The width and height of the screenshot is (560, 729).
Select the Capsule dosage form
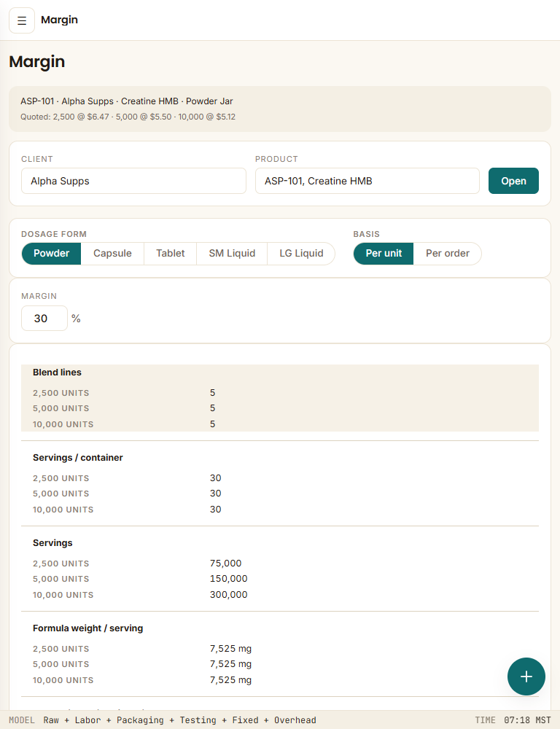[112, 254]
